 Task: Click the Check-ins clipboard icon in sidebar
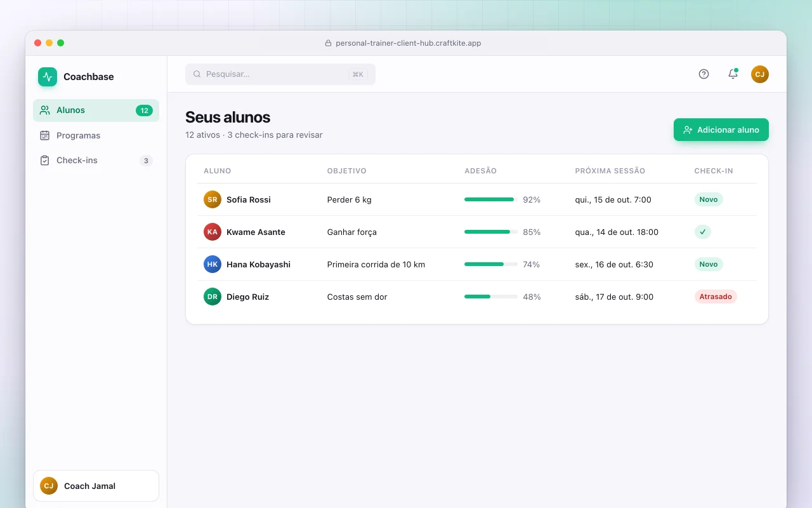(x=44, y=161)
